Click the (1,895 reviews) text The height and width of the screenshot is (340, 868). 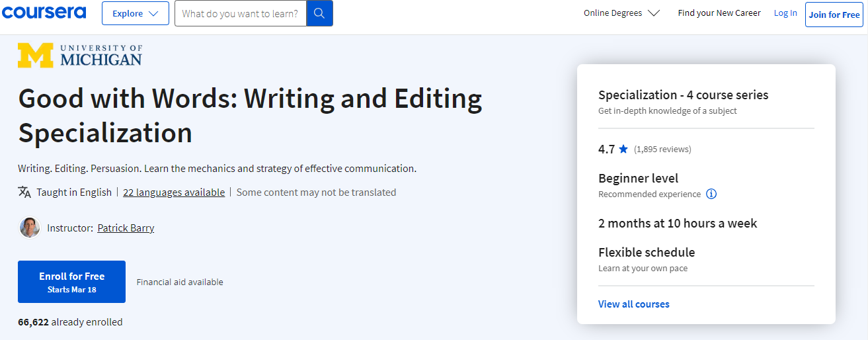tap(662, 149)
